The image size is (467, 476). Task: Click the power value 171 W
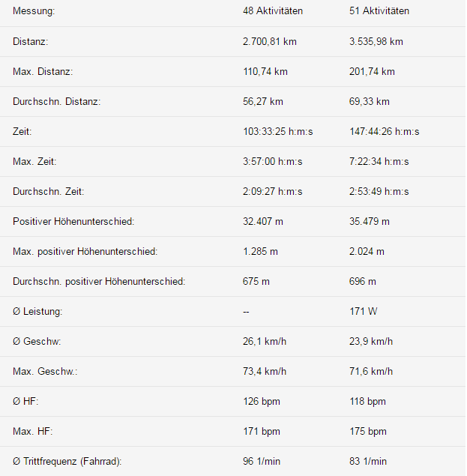[364, 312]
